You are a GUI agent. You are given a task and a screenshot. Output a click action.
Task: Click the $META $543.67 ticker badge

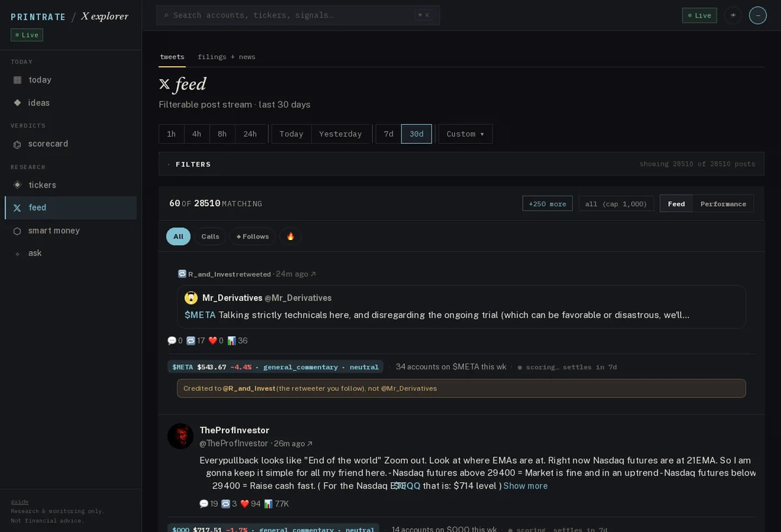pos(275,367)
